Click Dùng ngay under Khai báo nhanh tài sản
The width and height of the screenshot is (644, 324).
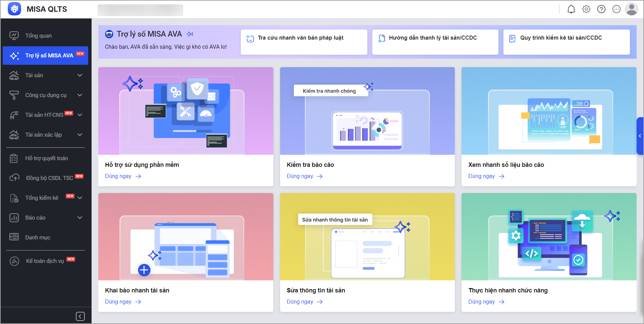click(x=123, y=302)
